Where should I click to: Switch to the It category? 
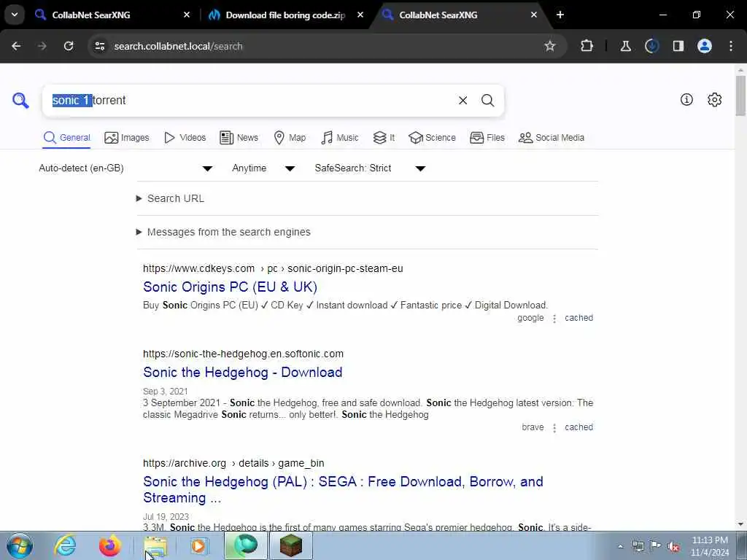tap(384, 138)
